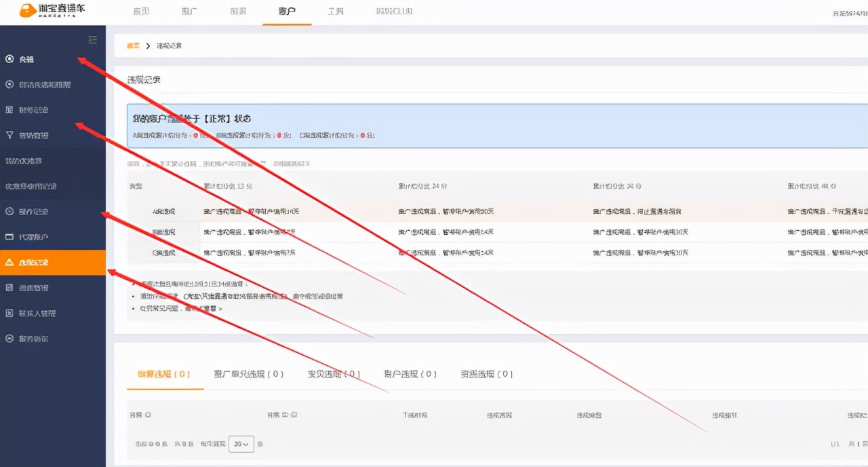Click the 充值 recharge icon in sidebar
Screen dimensions: 868x467
click(9, 59)
